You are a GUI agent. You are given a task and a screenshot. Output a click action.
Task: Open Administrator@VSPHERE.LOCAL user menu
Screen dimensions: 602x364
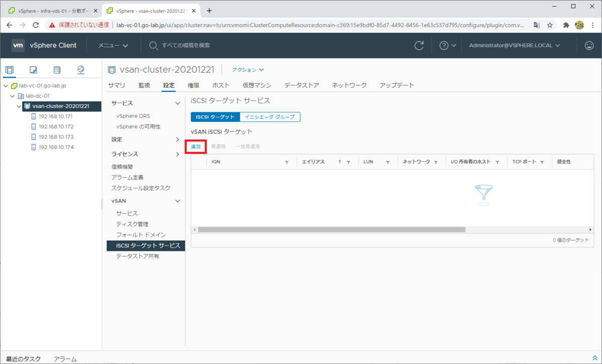[x=514, y=46]
